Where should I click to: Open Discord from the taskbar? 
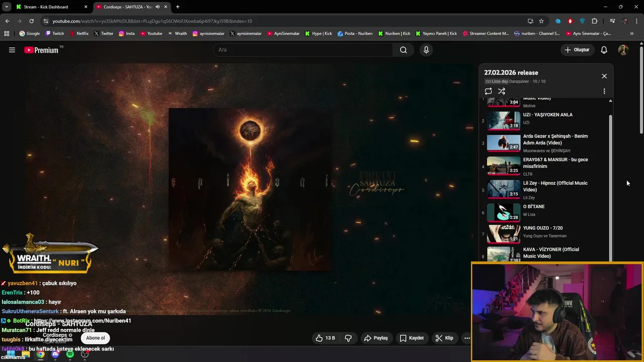tap(55, 354)
